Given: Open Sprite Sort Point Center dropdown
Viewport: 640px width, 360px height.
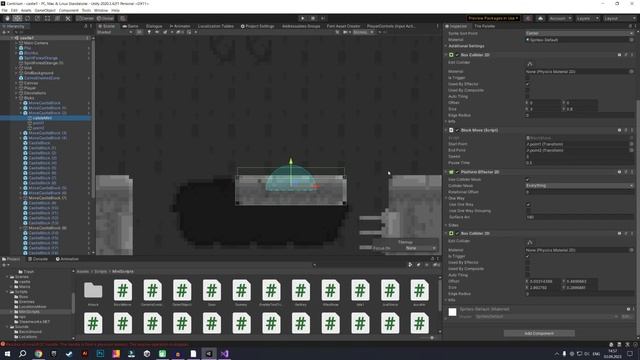Looking at the screenshot, I should (x=580, y=33).
